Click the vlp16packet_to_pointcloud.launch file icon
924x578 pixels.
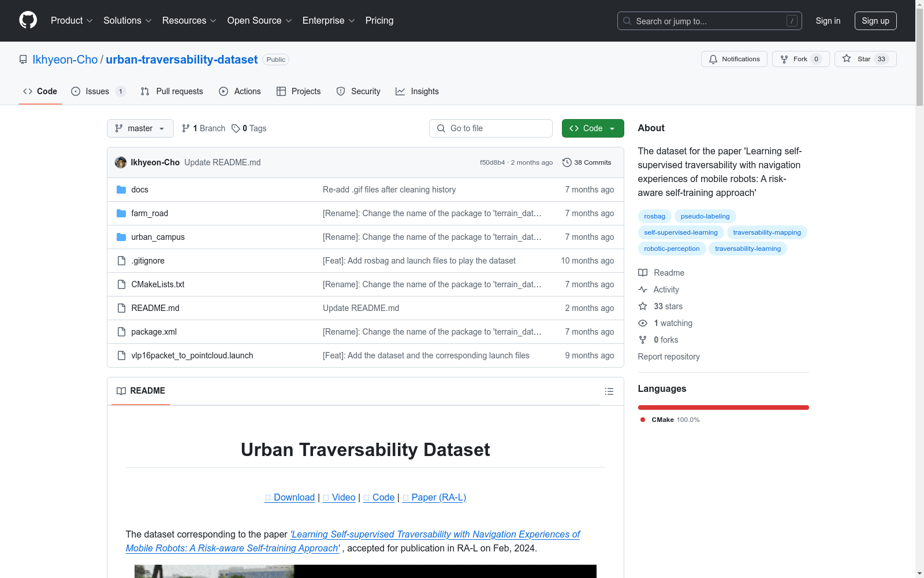[121, 355]
